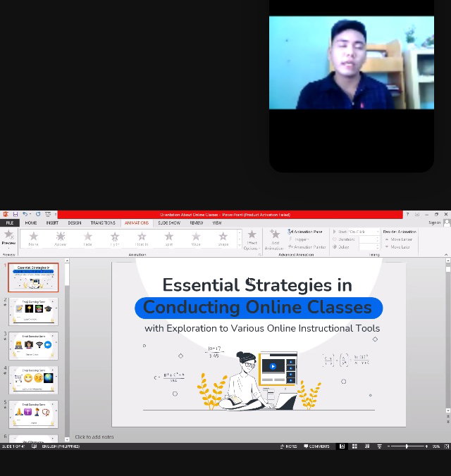This screenshot has height=476, width=451.
Task: Start Slide Show from status bar icon
Action: [x=379, y=446]
